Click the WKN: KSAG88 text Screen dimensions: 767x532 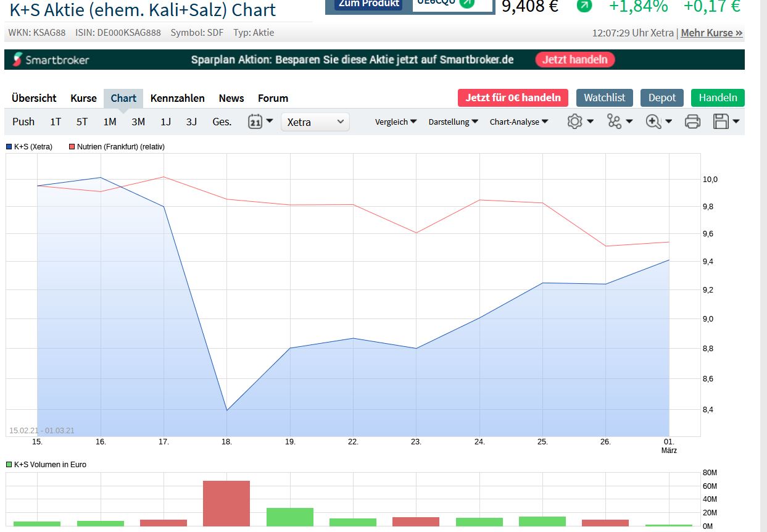click(37, 33)
